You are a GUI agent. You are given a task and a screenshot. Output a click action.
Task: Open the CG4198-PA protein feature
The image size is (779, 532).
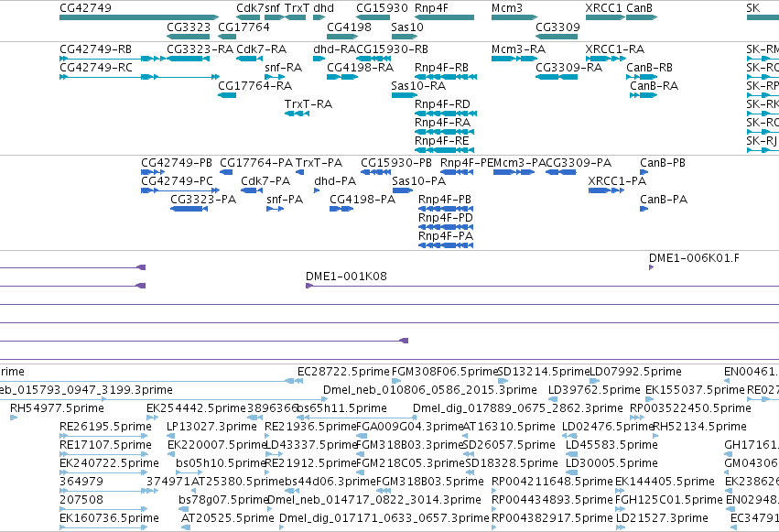(x=341, y=209)
